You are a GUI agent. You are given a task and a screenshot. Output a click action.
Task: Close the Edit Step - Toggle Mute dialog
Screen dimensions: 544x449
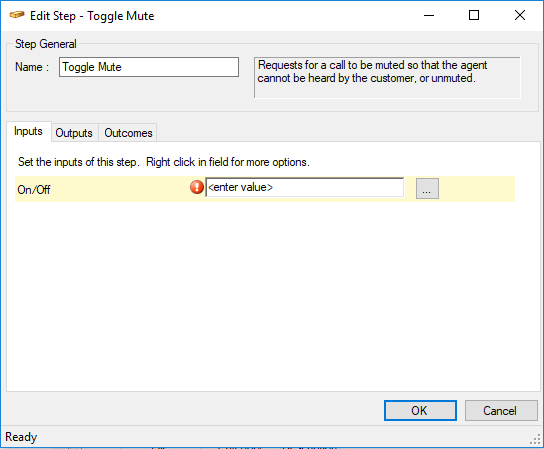[x=520, y=15]
